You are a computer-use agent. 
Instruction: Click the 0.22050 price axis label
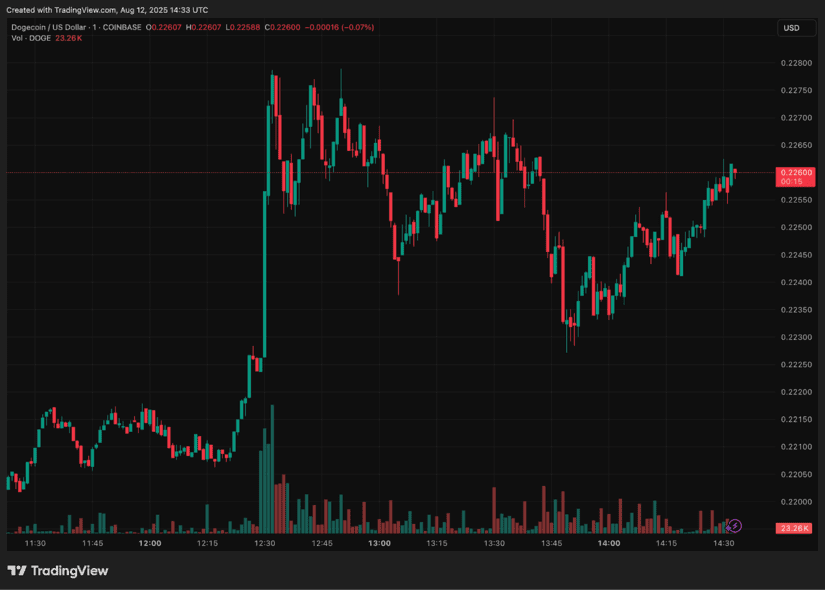click(796, 475)
